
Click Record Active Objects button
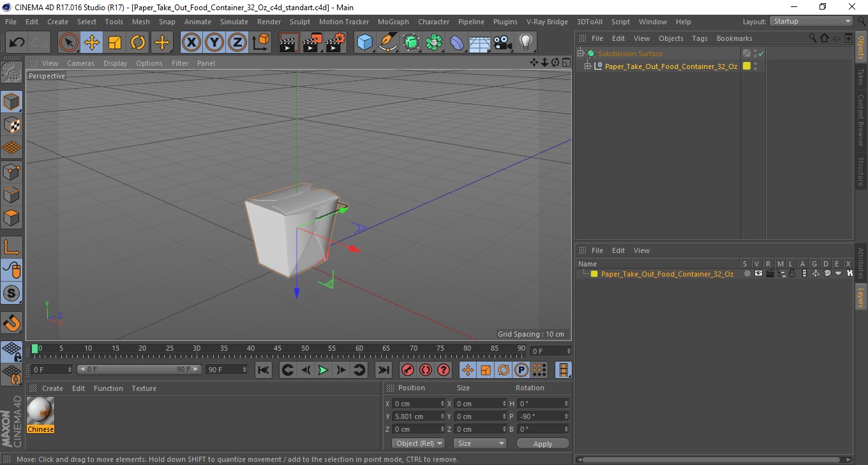(x=408, y=370)
